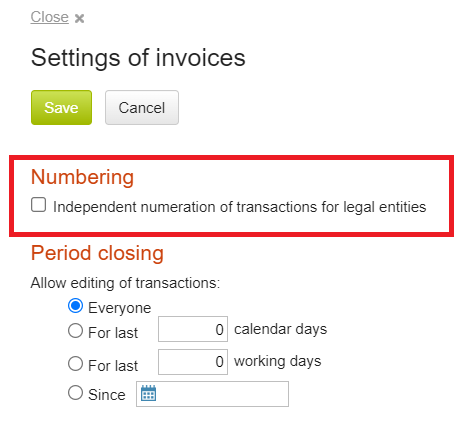This screenshot has height=422, width=461.
Task: Click the 'Independent numeration of transactions' label text
Action: 240,207
